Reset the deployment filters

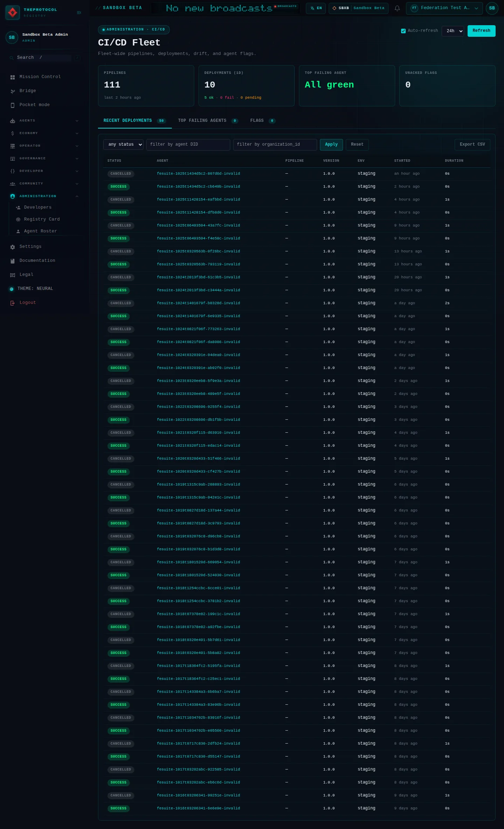357,145
